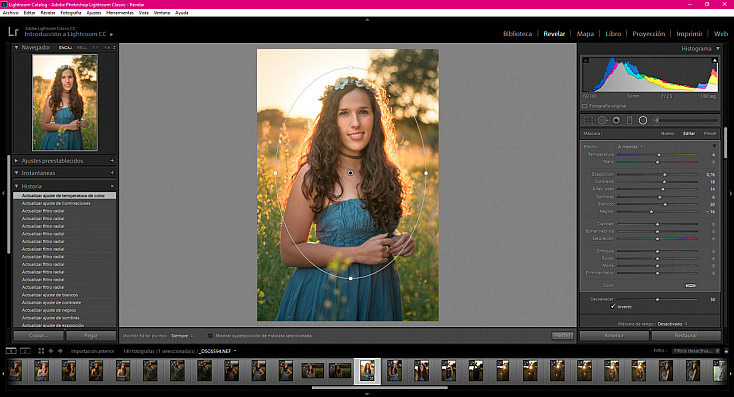Viewport: 734px width, 397px height.
Task: Open Mostrar Editar puntos 'Siempre' dropdown
Action: 182,336
